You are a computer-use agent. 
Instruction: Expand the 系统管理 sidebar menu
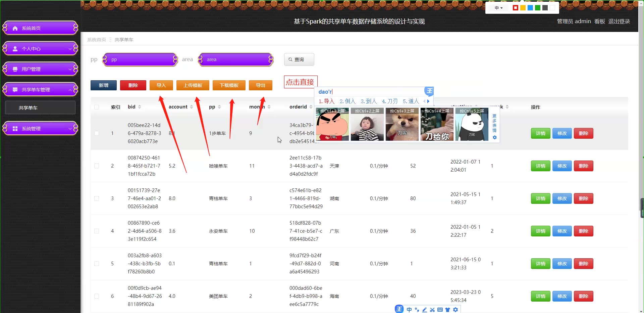point(40,129)
